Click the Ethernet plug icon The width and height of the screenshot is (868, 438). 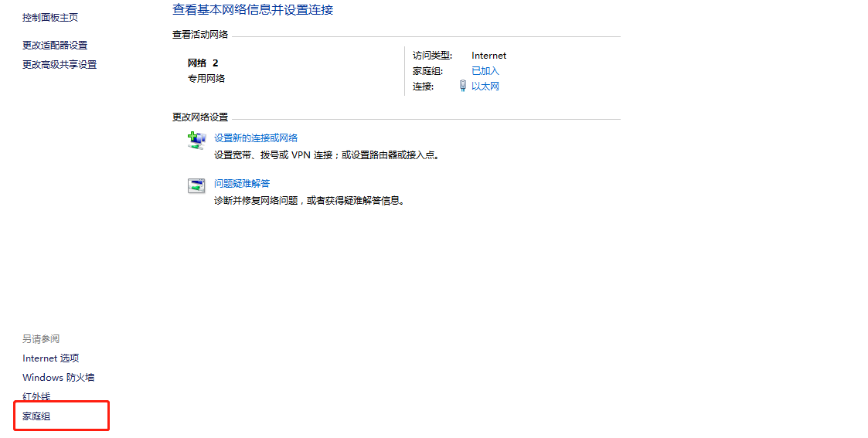pos(463,86)
